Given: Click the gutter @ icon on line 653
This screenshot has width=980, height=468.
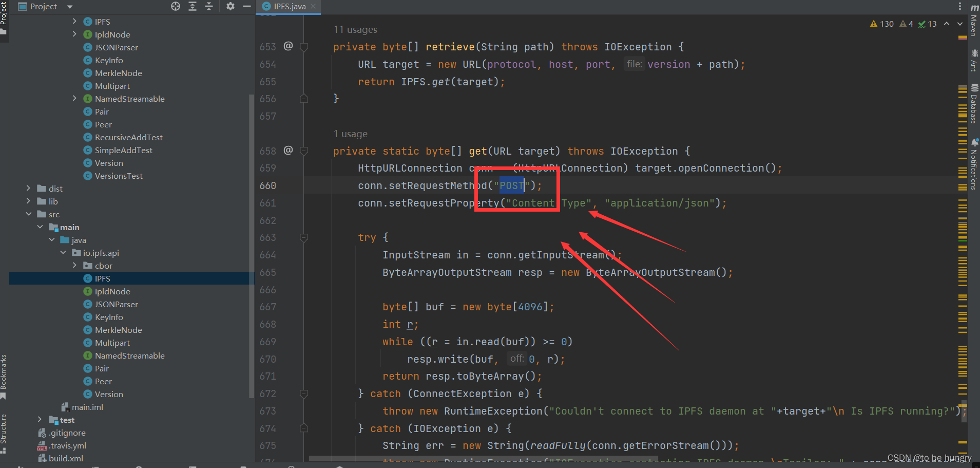Looking at the screenshot, I should (x=289, y=46).
